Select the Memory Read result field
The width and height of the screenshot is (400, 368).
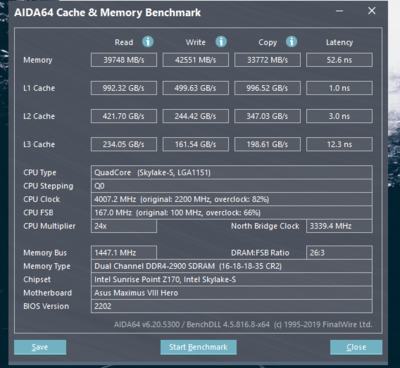click(124, 60)
